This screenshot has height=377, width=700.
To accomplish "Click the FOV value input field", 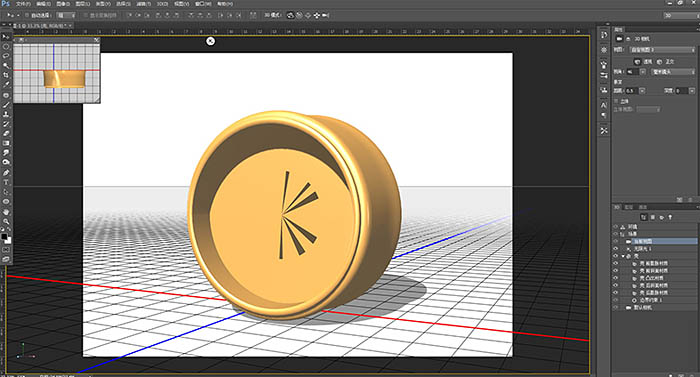I will point(633,71).
